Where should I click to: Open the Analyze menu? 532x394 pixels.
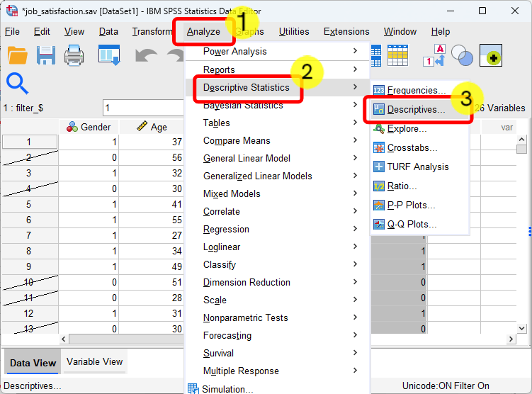pyautogui.click(x=203, y=32)
